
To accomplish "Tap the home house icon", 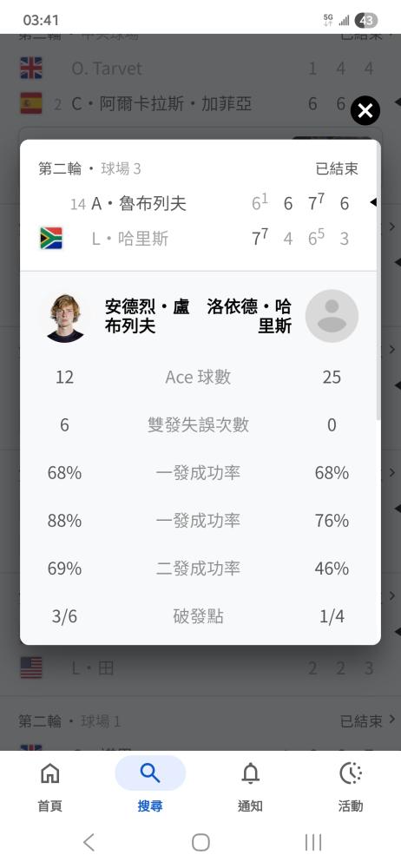I will coord(49,773).
